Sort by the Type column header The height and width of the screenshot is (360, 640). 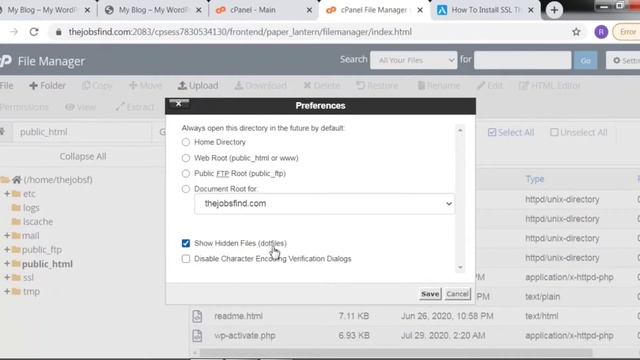(x=535, y=179)
